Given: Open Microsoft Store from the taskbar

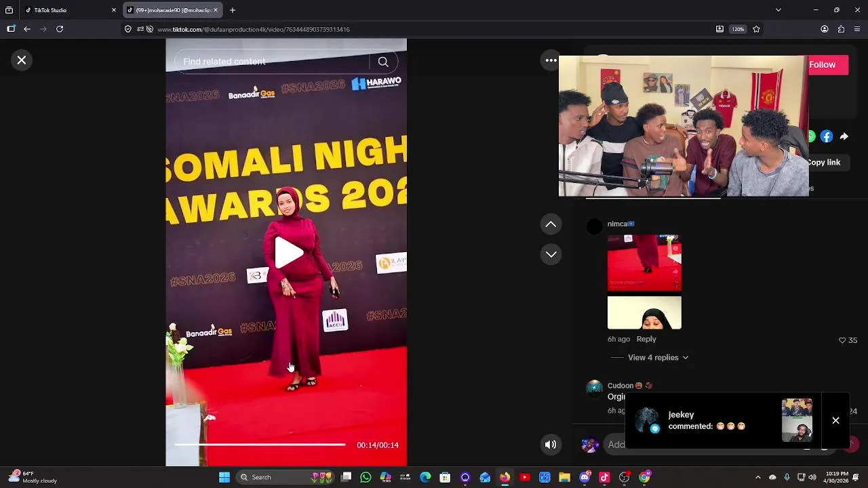Looking at the screenshot, I should 445,477.
